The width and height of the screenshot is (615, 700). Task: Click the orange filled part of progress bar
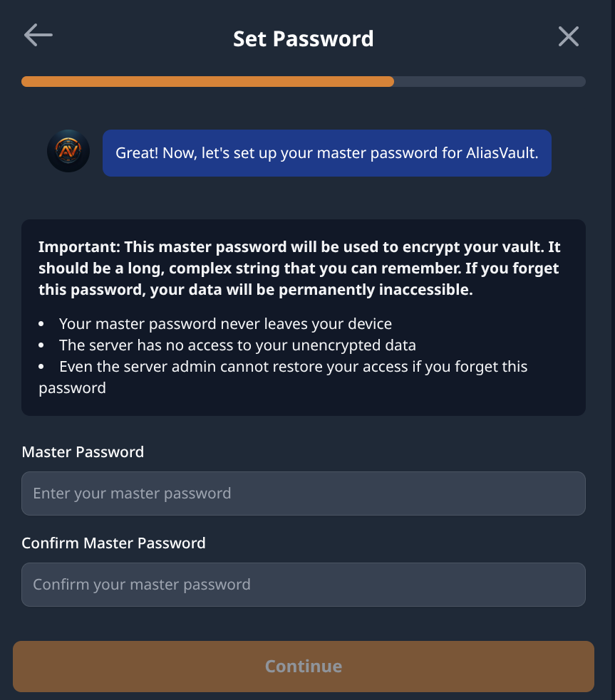click(x=207, y=82)
